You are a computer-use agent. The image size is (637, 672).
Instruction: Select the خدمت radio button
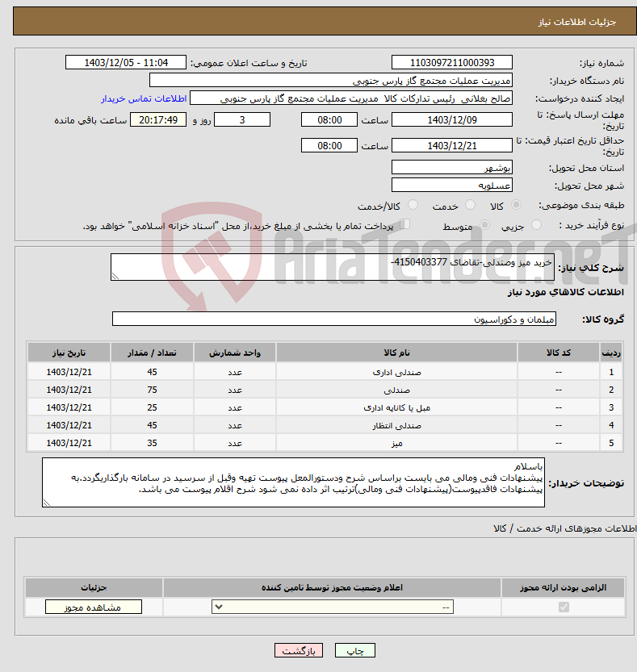tap(470, 205)
